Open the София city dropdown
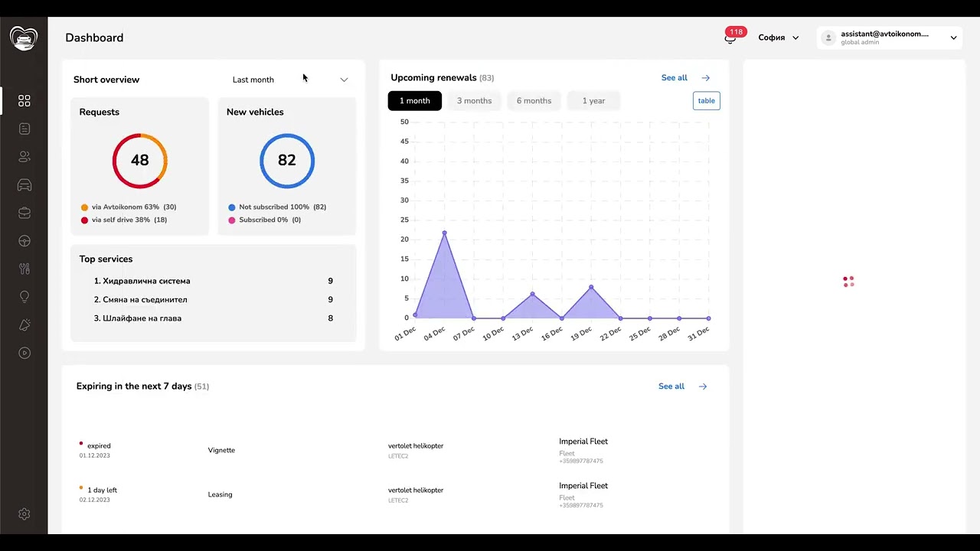This screenshot has width=980, height=551. click(x=779, y=37)
